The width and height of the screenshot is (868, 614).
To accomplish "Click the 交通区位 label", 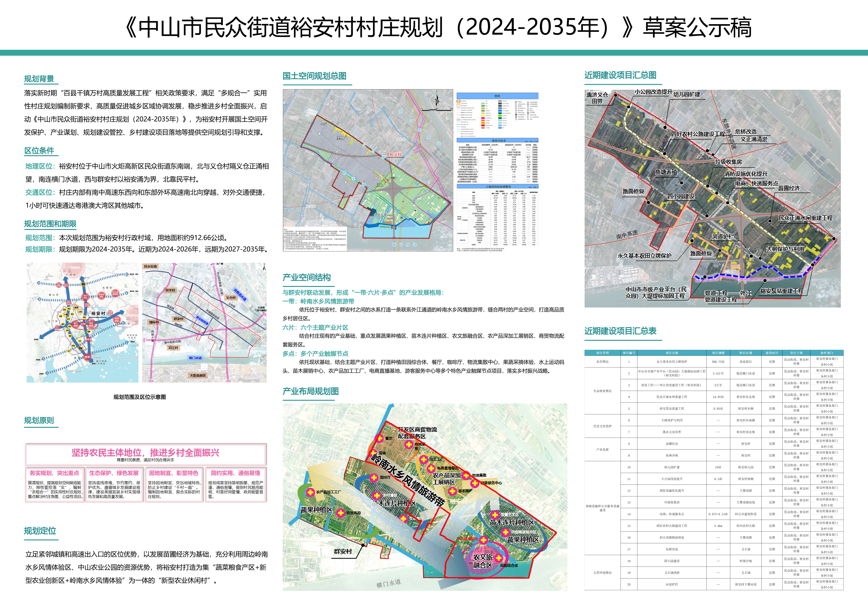I will tap(40, 192).
